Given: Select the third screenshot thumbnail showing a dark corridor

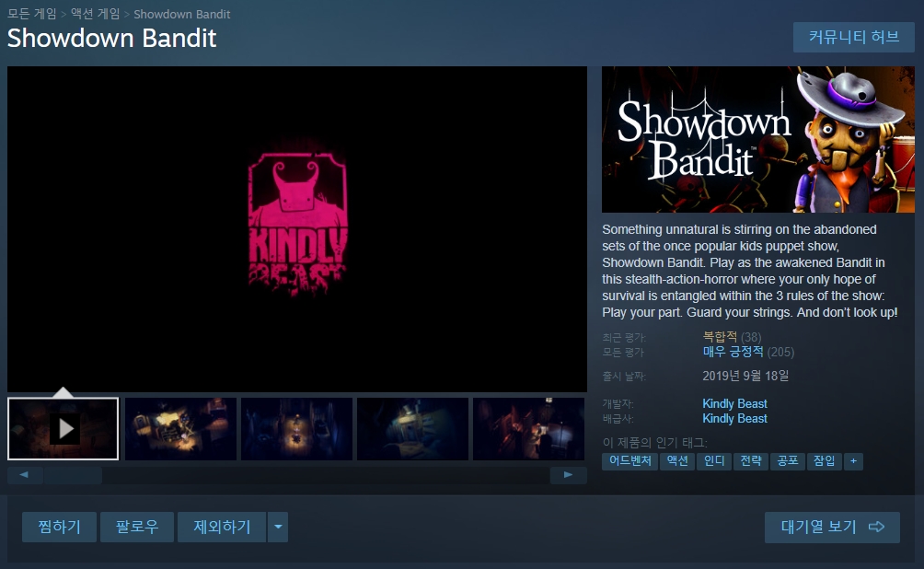Looking at the screenshot, I should pos(296,429).
